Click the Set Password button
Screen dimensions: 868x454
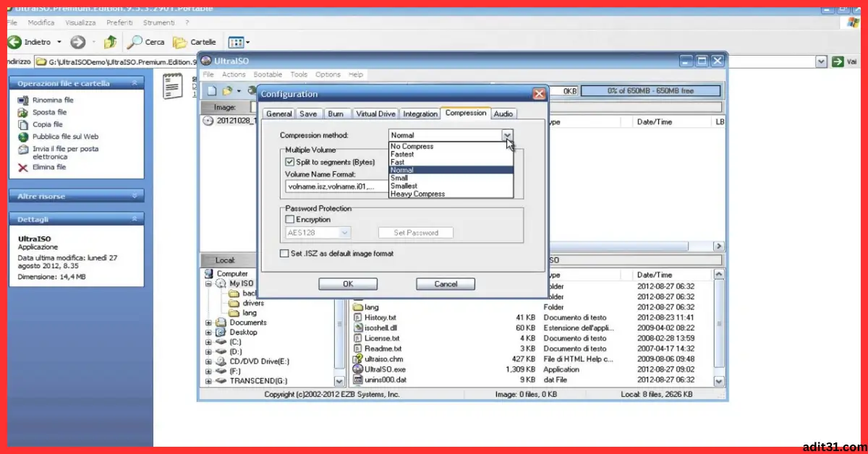[416, 233]
